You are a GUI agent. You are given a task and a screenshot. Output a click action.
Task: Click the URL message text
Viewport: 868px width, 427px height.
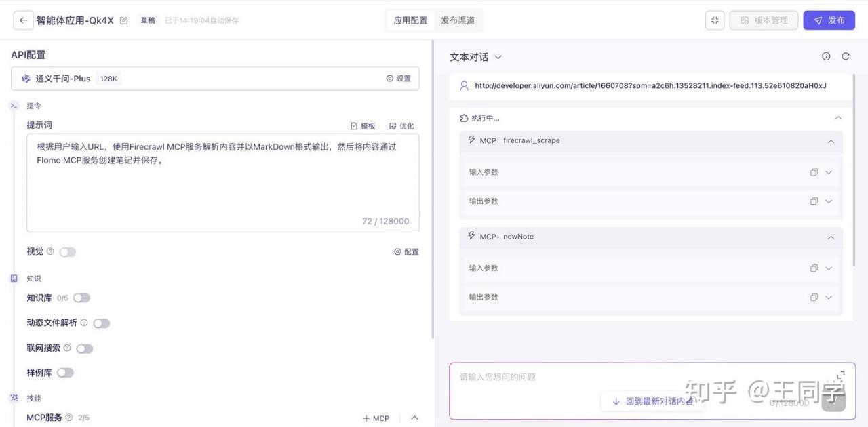click(x=650, y=86)
